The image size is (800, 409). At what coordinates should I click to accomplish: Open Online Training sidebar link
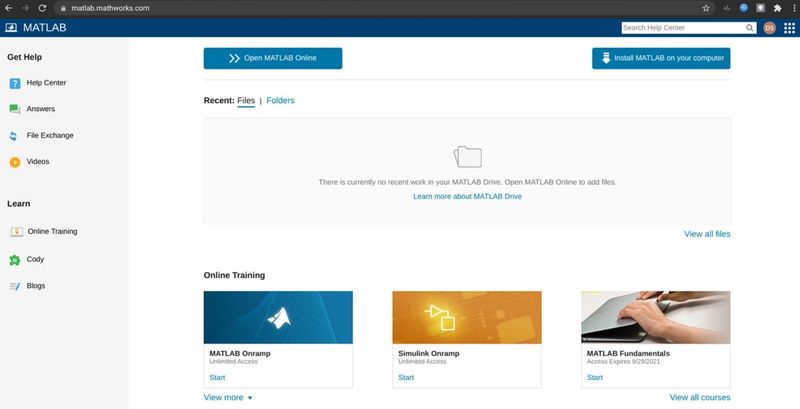pos(53,231)
